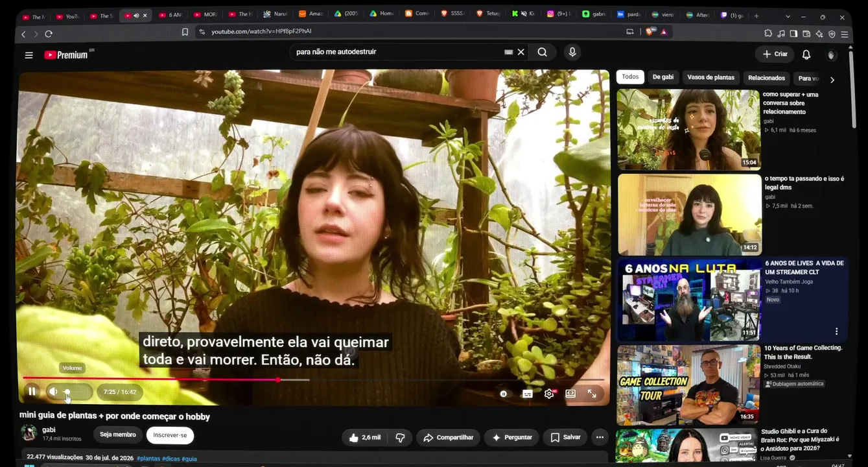
Task: Reload the page in the browser
Action: tap(49, 34)
